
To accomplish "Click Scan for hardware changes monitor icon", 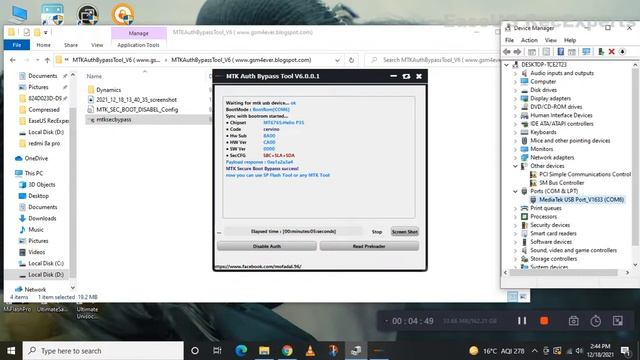I will point(586,52).
